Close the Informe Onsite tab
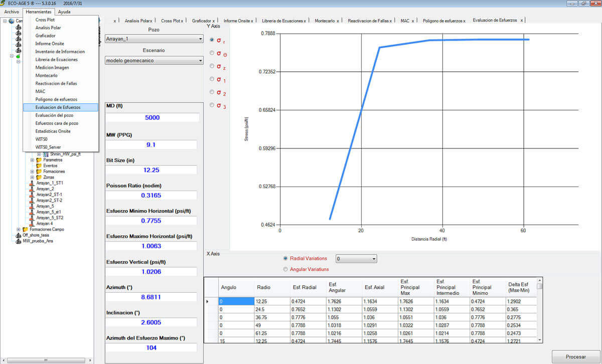 pyautogui.click(x=252, y=21)
